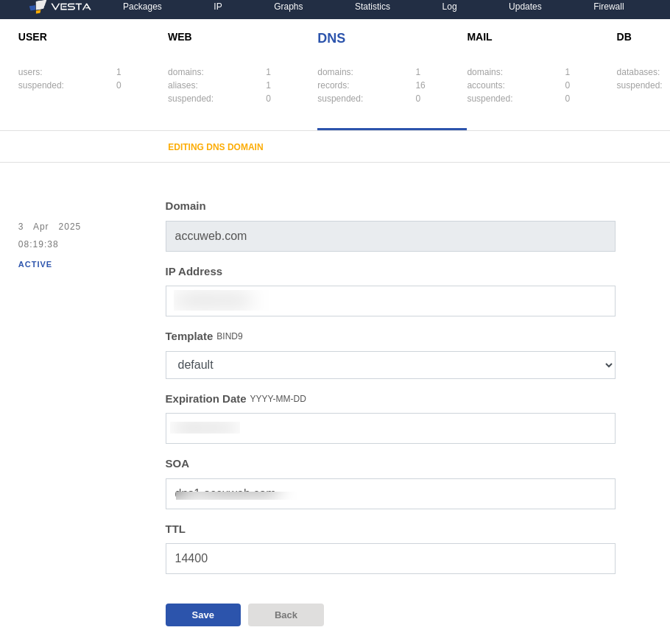Click the Vesta logo
Image resolution: width=670 pixels, height=644 pixels.
pos(60,7)
